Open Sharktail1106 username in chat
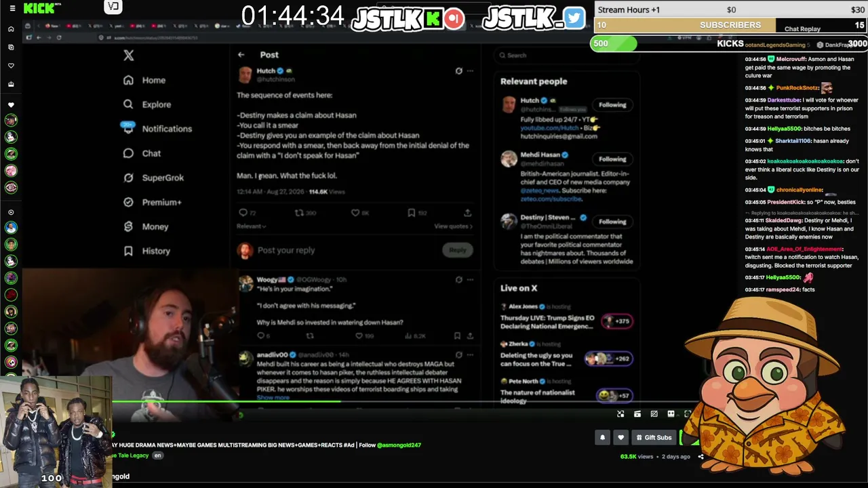 click(793, 141)
